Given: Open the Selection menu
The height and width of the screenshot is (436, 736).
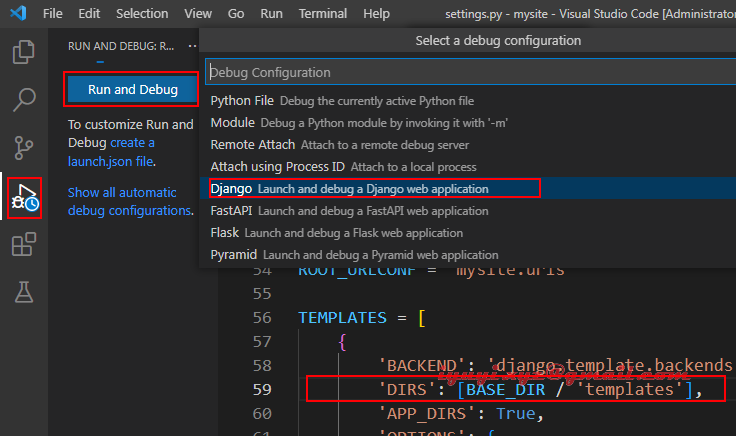Looking at the screenshot, I should click(x=142, y=15).
